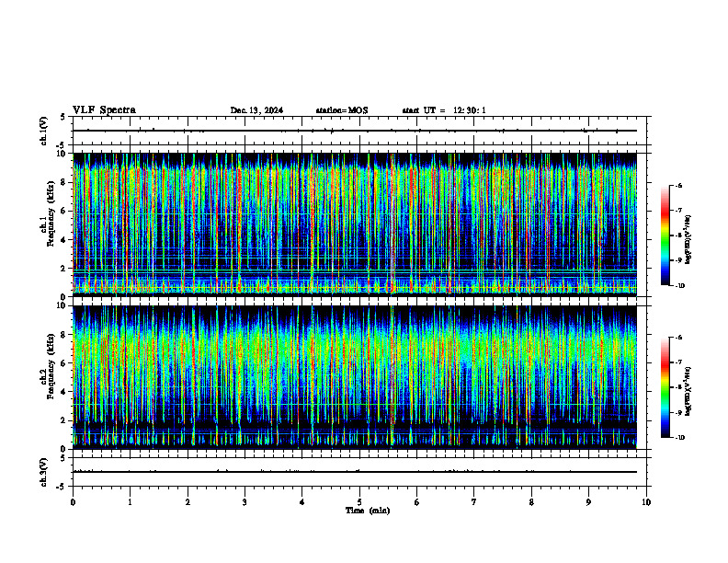Click the ch.1 colorbar log(PSD) units label
This screenshot has height=563, width=728.
coord(688,240)
